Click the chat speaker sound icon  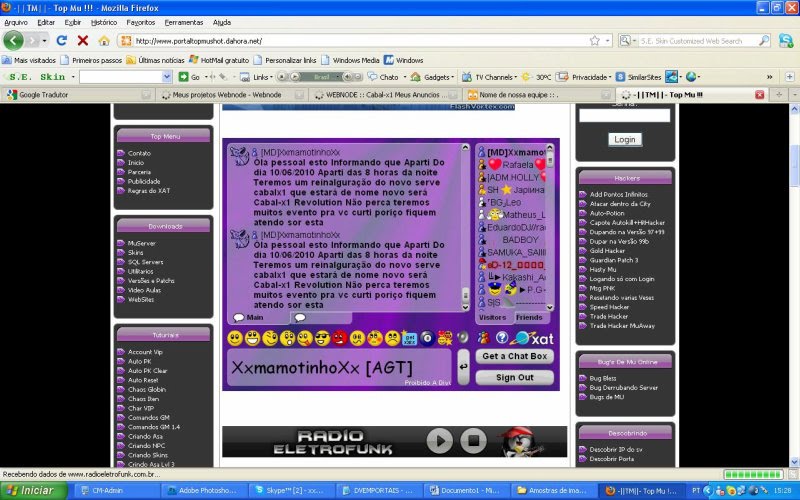[x=462, y=337]
